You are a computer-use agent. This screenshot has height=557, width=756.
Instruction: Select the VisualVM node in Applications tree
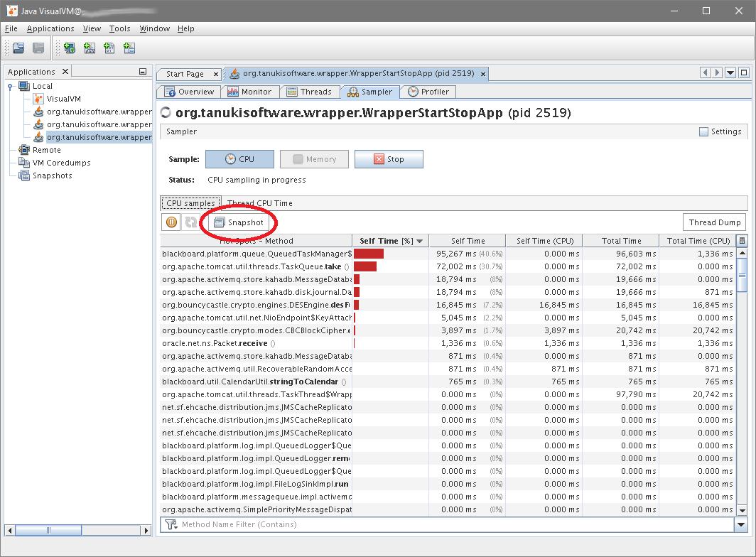(63, 99)
